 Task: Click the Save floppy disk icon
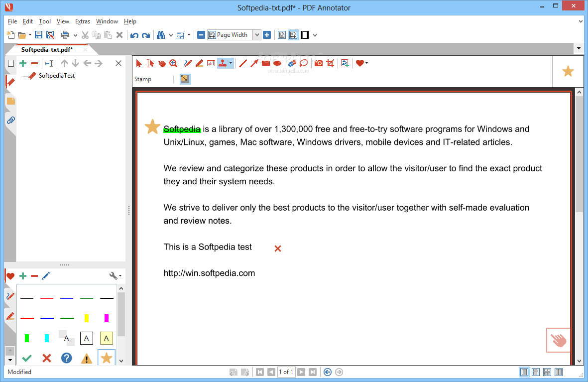pyautogui.click(x=38, y=35)
